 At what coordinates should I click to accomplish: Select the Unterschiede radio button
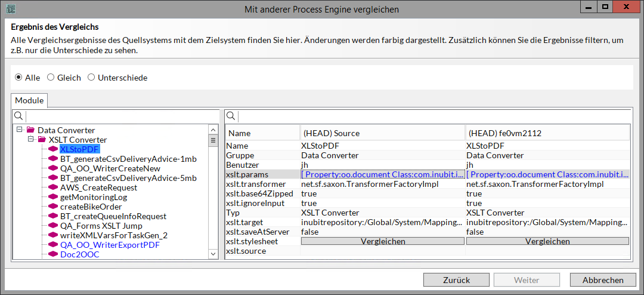pyautogui.click(x=91, y=78)
